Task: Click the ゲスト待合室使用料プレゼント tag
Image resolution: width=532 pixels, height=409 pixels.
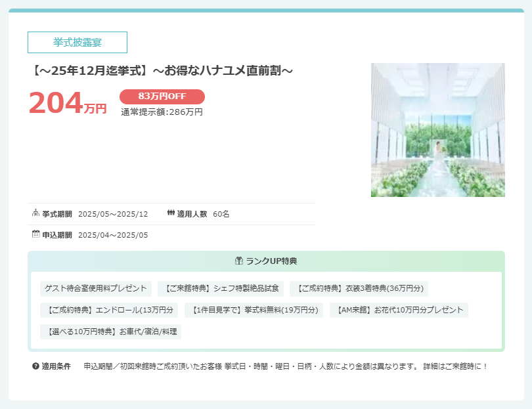Action: click(x=96, y=288)
